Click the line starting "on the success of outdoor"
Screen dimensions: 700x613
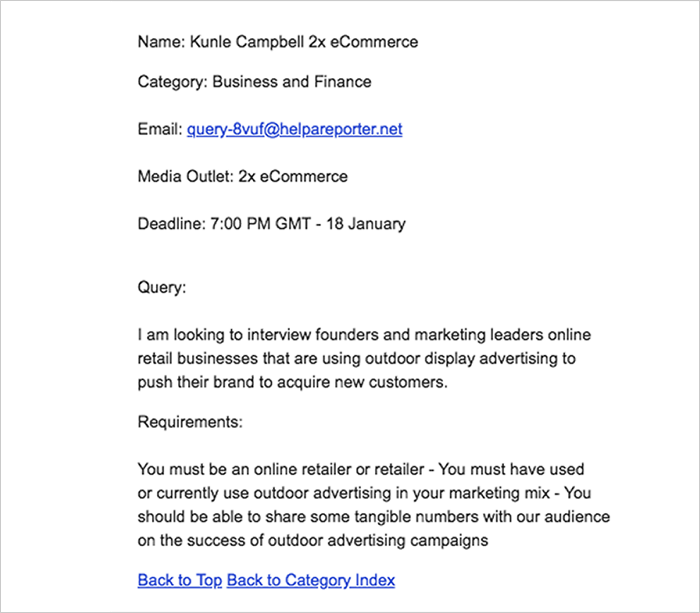coord(313,540)
